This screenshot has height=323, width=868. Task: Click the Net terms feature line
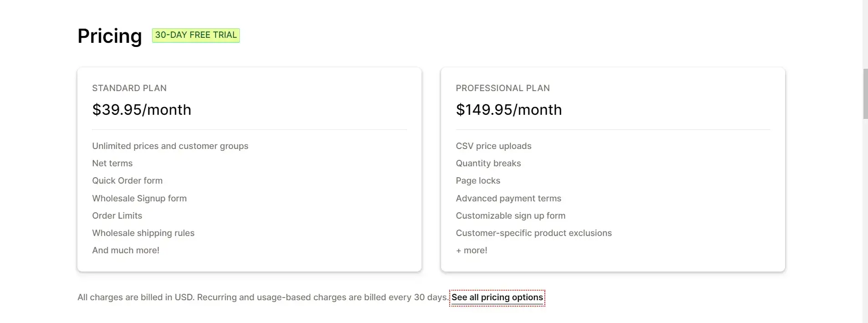coord(112,164)
